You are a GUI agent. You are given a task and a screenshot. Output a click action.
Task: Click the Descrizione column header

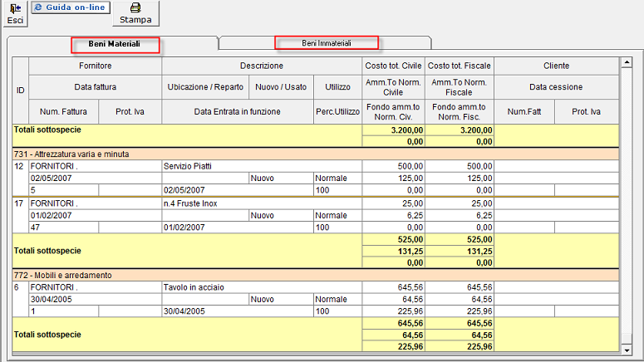(262, 66)
